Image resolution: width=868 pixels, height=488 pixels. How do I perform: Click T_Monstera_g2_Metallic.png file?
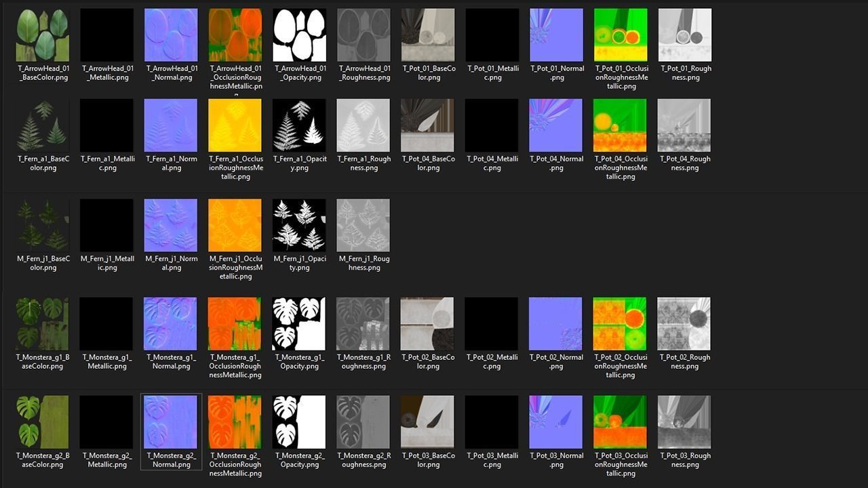(x=107, y=422)
